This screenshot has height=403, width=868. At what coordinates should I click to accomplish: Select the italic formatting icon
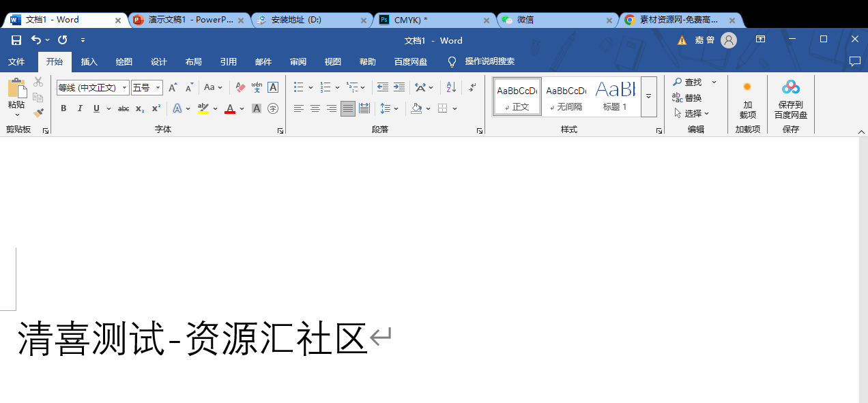coord(80,108)
